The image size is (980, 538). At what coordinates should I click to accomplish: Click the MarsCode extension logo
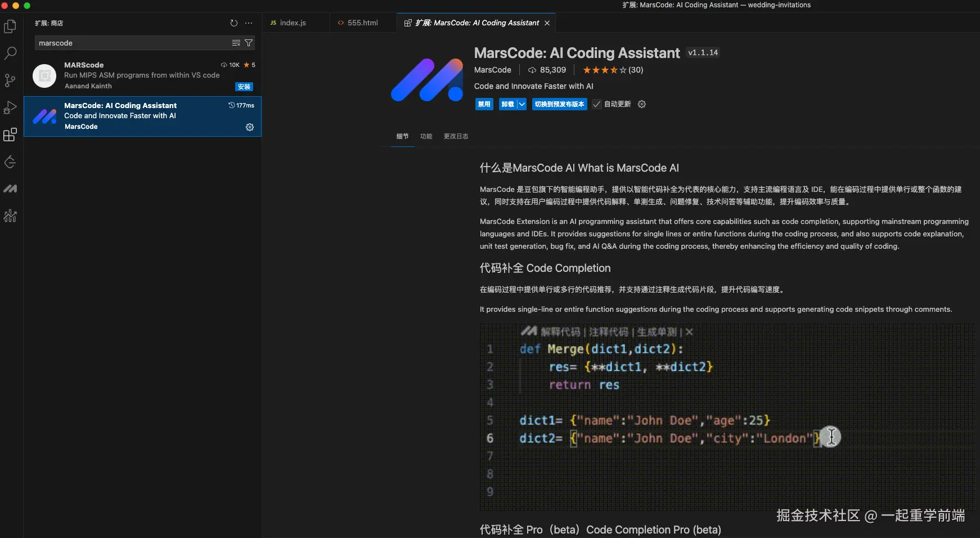click(427, 80)
